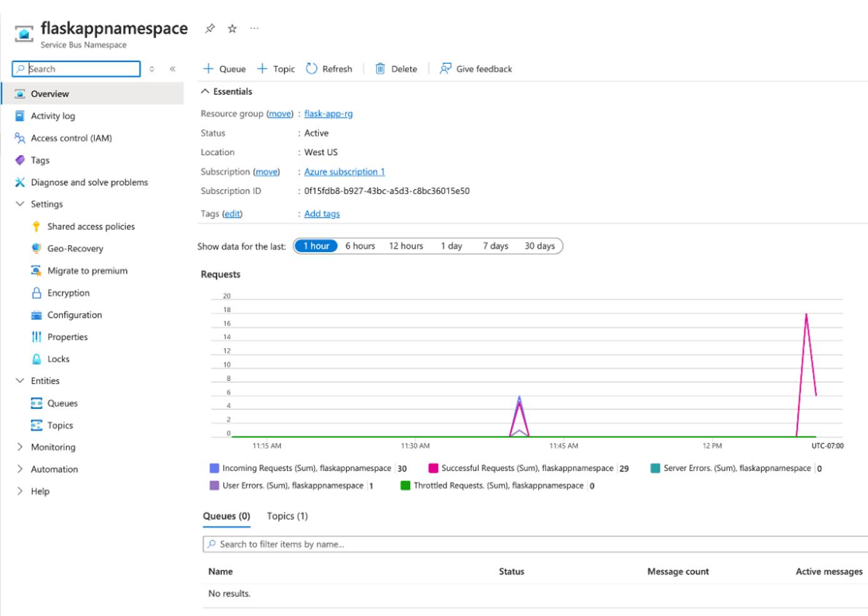Open Shared access policies key icon
The width and height of the screenshot is (868, 616).
click(x=36, y=226)
